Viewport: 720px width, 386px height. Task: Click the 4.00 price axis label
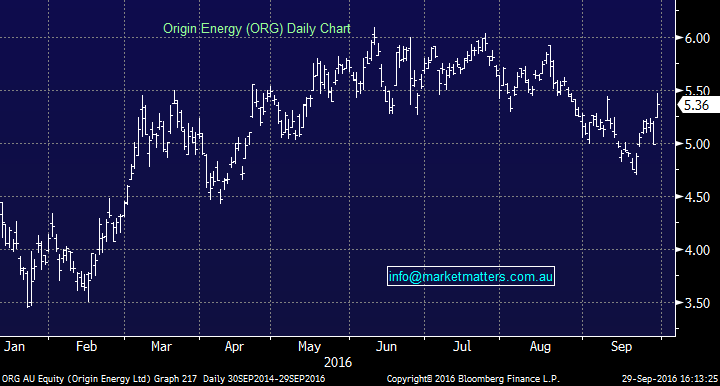coord(697,250)
